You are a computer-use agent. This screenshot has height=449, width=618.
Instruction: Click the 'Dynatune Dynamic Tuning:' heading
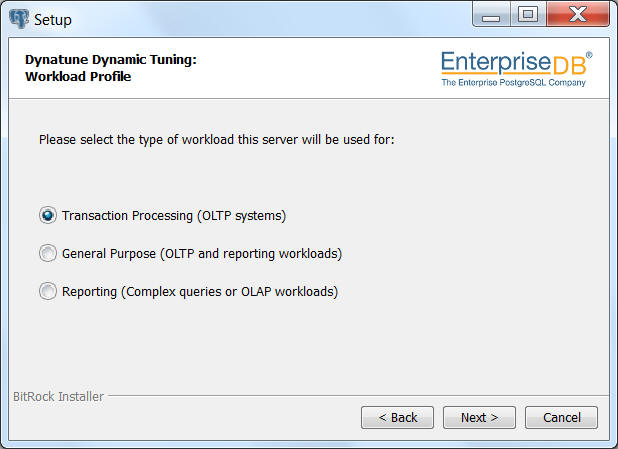(x=111, y=60)
